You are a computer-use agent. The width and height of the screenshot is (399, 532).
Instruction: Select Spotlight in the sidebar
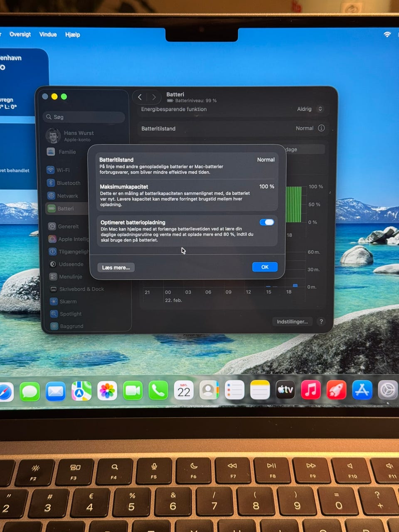(66, 314)
